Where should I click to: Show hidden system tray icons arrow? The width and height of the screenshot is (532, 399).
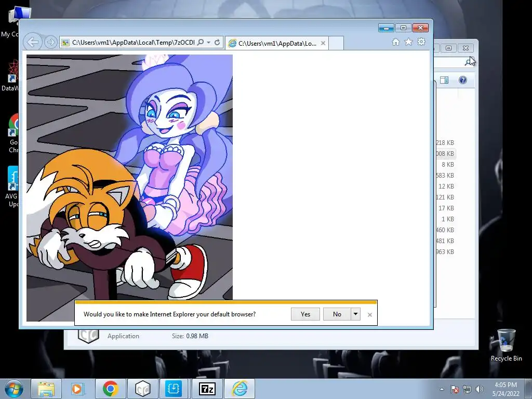click(x=442, y=389)
